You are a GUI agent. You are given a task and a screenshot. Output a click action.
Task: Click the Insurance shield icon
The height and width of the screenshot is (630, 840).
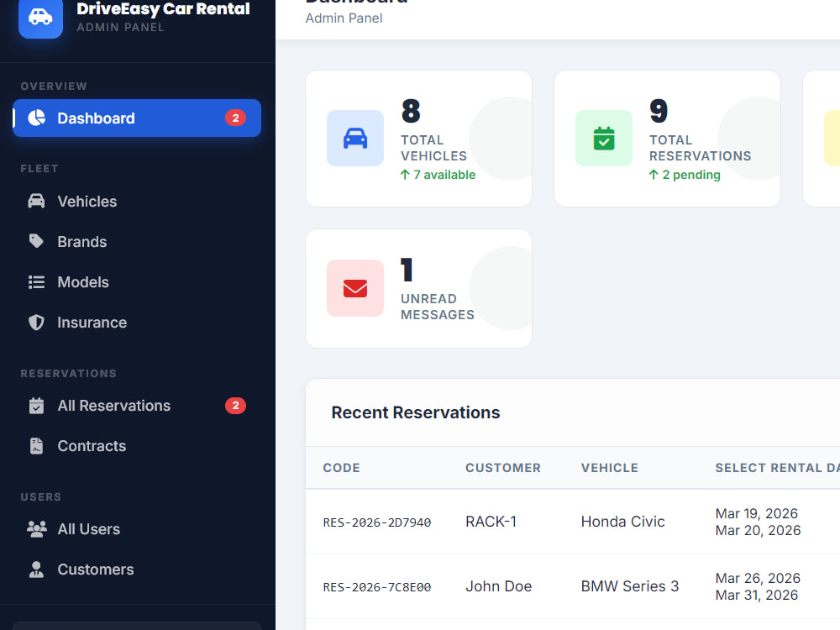36,322
